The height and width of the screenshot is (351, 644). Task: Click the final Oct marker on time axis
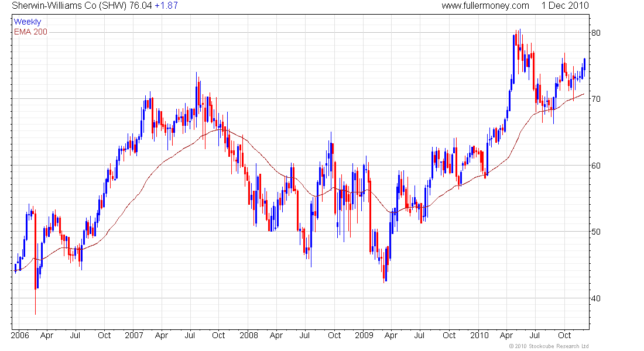564,336
